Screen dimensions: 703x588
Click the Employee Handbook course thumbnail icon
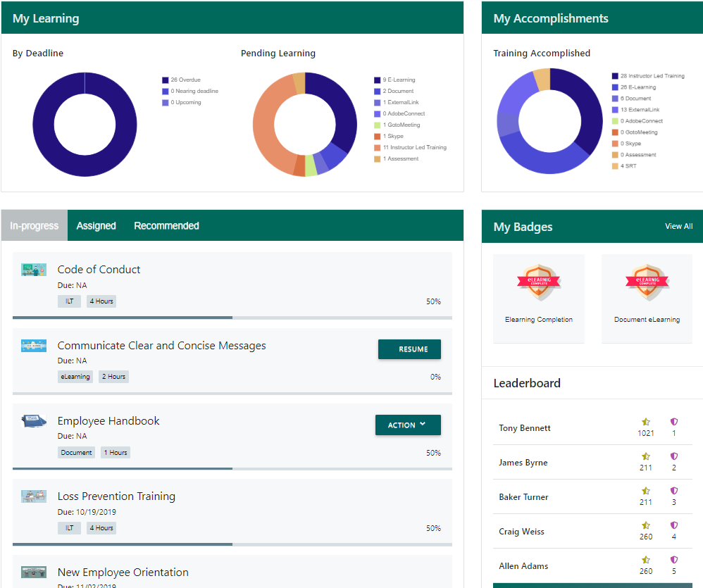tap(34, 421)
